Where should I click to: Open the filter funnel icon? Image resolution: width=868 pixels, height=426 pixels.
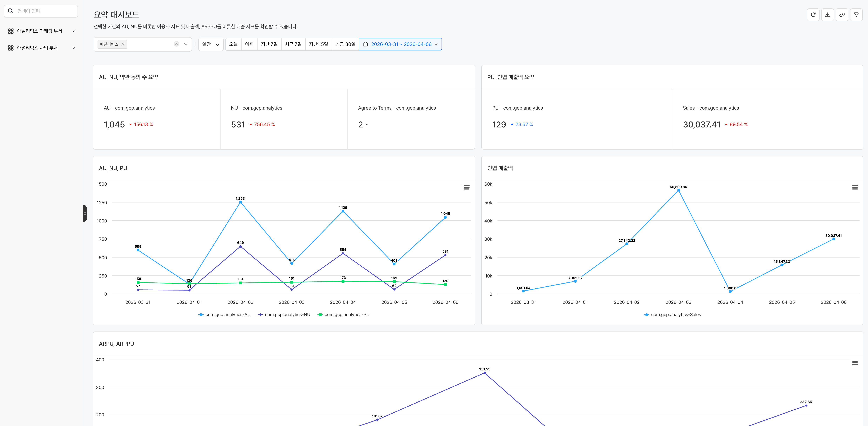tap(856, 15)
